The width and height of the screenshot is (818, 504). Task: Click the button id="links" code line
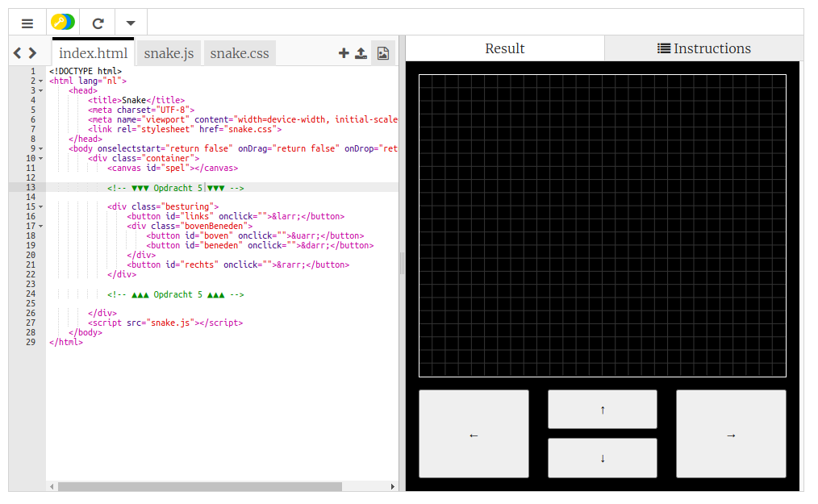pyautogui.click(x=236, y=217)
